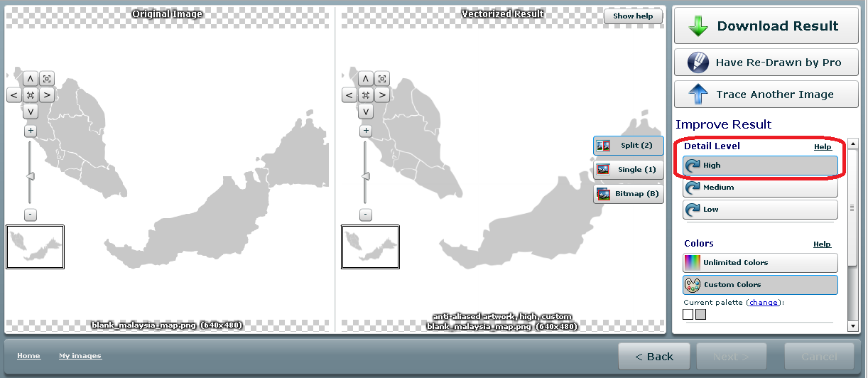Click the Show help button
The height and width of the screenshot is (378, 868).
coord(633,16)
